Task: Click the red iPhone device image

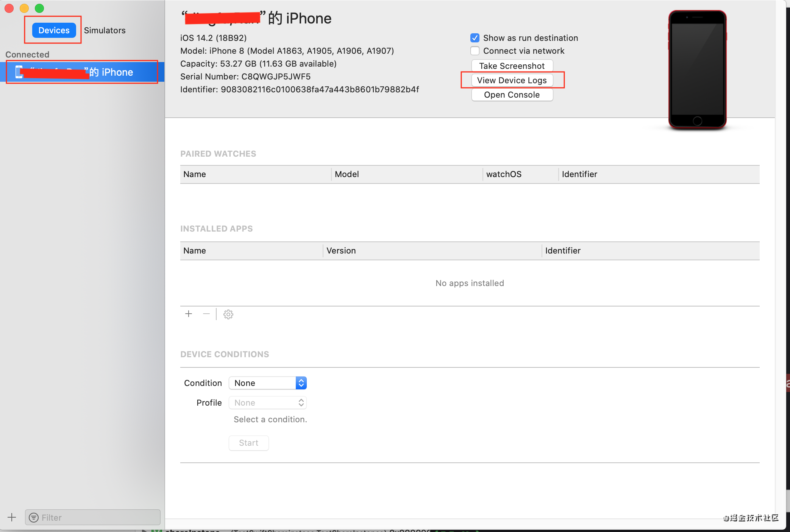Action: click(x=697, y=70)
